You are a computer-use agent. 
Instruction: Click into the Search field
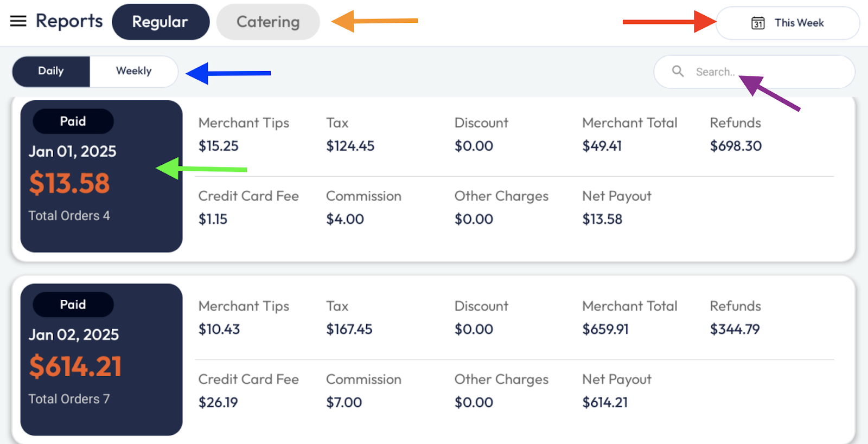point(759,72)
